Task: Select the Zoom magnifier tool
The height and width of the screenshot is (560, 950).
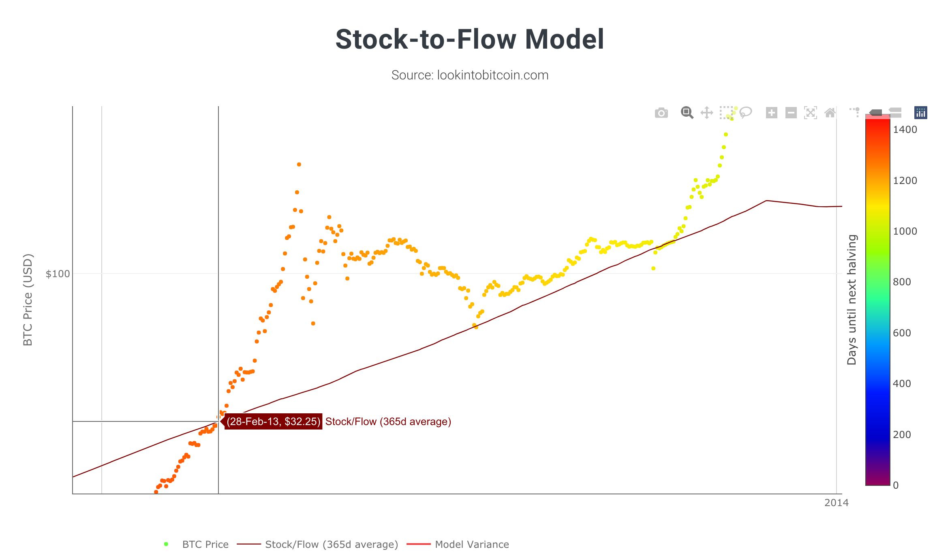Action: 687,113
